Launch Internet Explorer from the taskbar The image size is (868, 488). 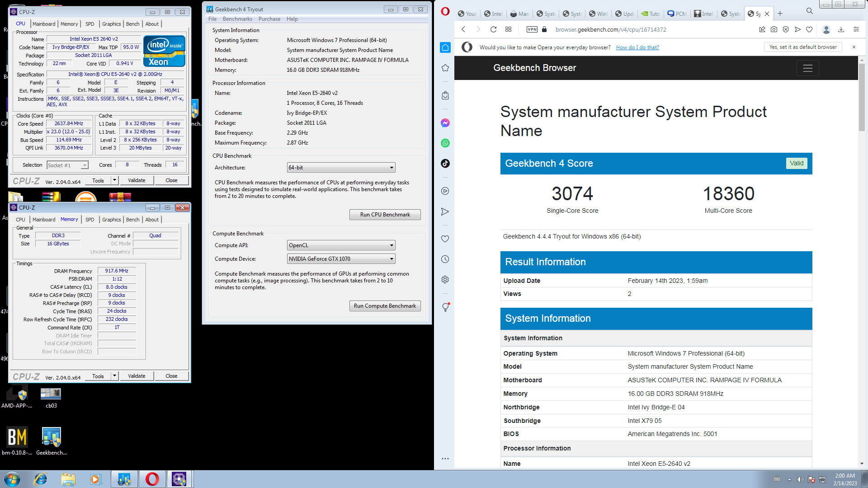point(41,479)
